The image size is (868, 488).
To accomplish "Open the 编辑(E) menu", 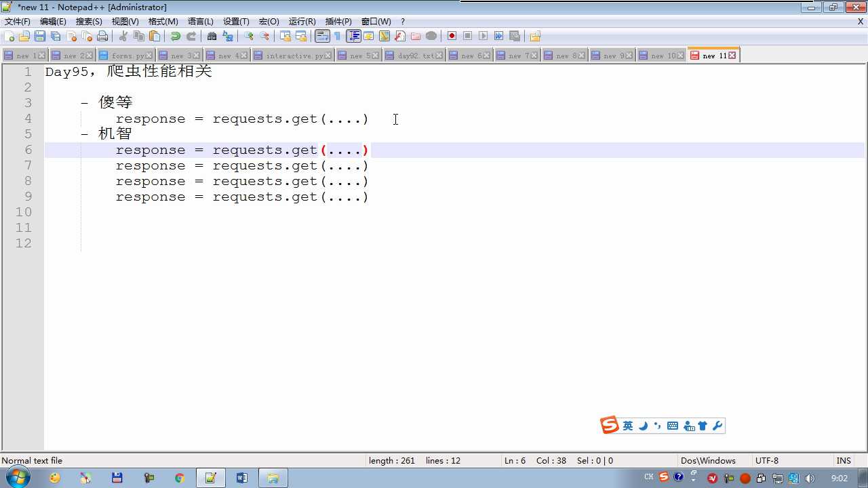I will 53,22.
